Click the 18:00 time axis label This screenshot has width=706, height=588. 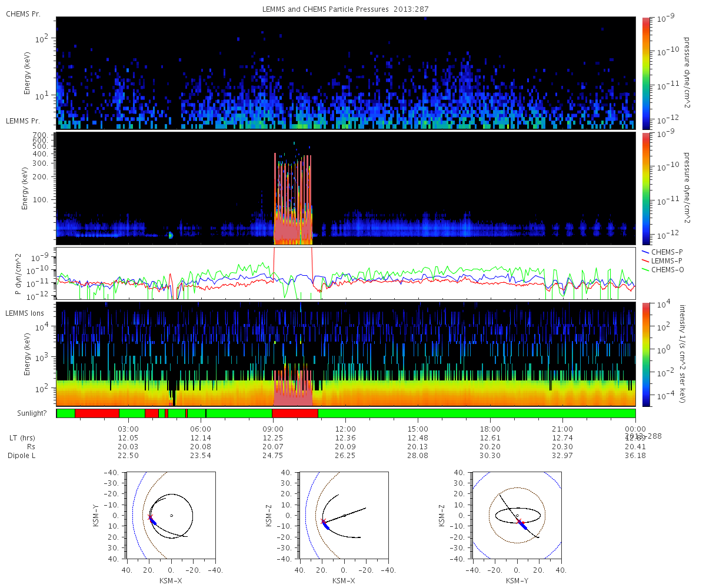tap(490, 429)
